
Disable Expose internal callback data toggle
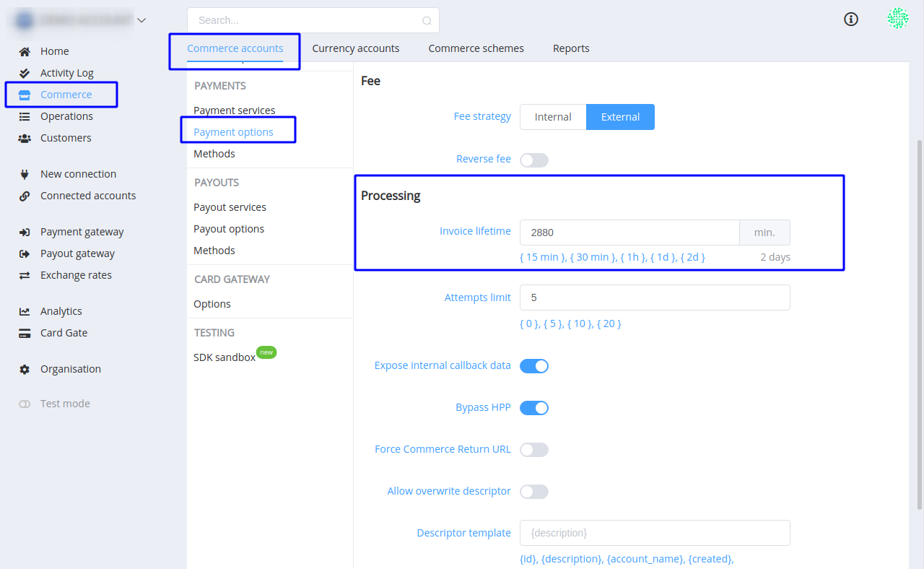(x=534, y=366)
